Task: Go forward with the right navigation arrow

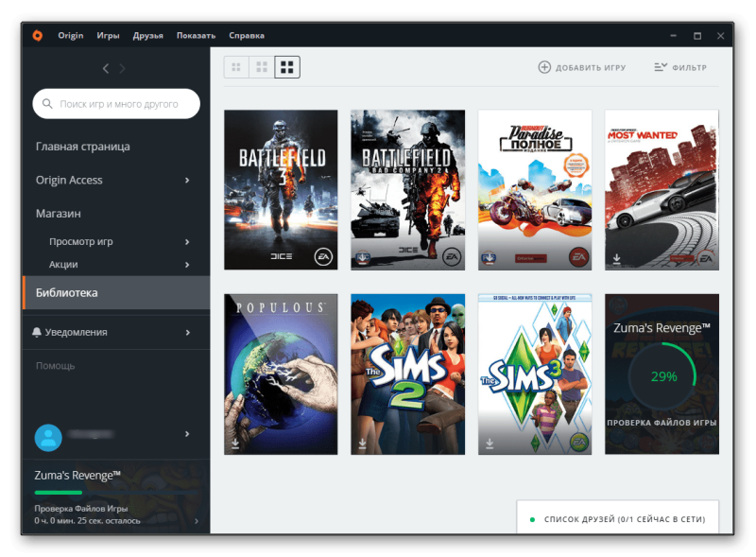Action: click(x=123, y=68)
